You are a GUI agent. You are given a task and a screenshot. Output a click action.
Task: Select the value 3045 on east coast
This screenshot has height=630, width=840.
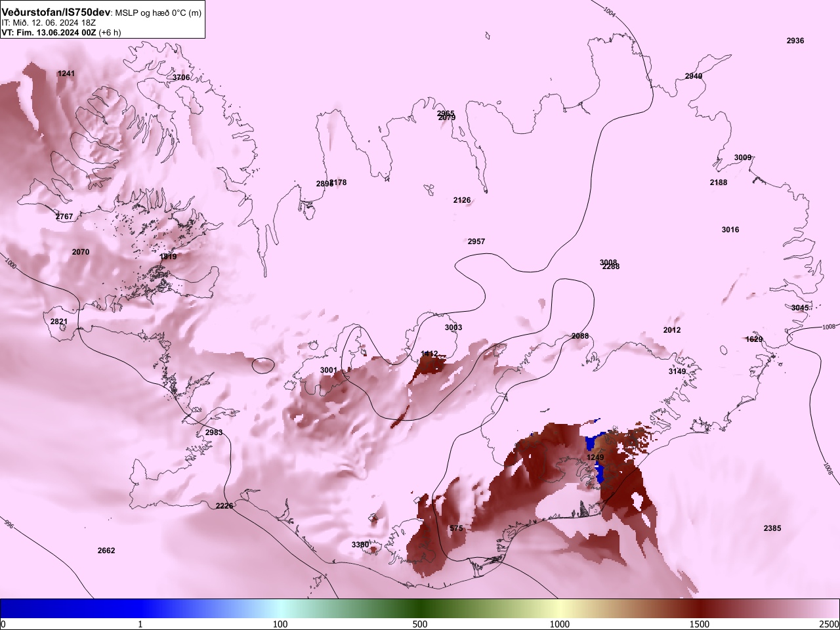[800, 308]
